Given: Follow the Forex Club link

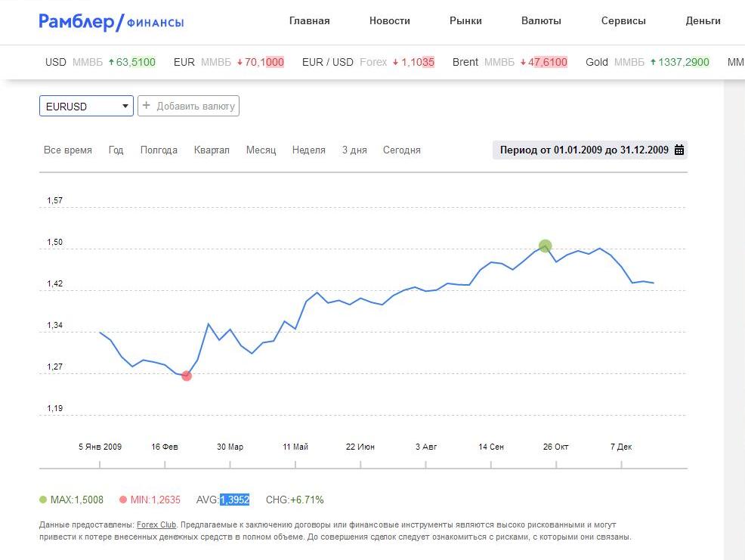Looking at the screenshot, I should [x=156, y=524].
